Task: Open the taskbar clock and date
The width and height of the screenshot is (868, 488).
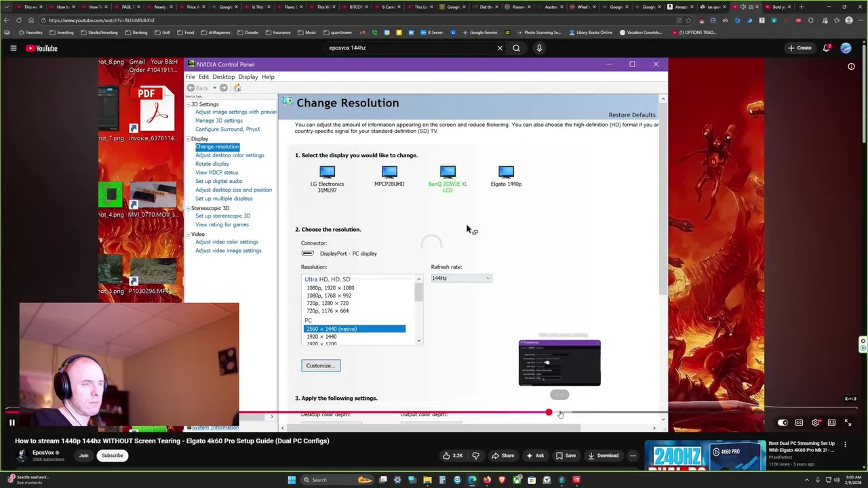Action: pyautogui.click(x=854, y=480)
